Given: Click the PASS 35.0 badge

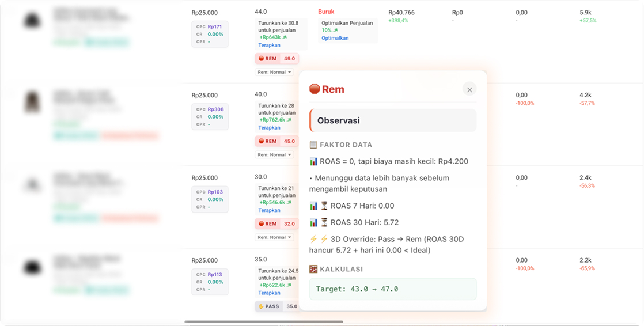Looking at the screenshot, I should coord(277,306).
